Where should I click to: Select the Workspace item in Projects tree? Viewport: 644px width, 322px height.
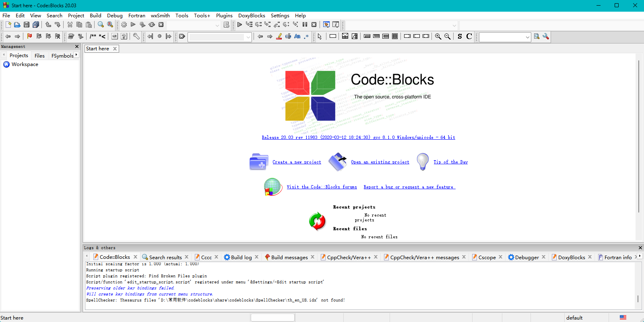tap(25, 64)
